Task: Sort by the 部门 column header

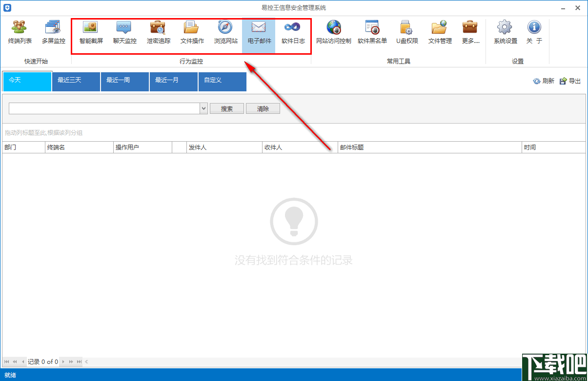Action: point(23,147)
